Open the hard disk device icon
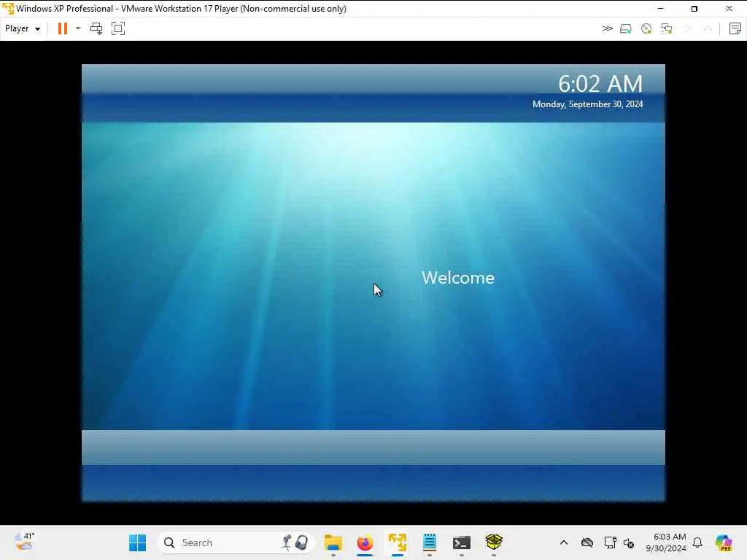The width and height of the screenshot is (747, 560). tap(626, 28)
